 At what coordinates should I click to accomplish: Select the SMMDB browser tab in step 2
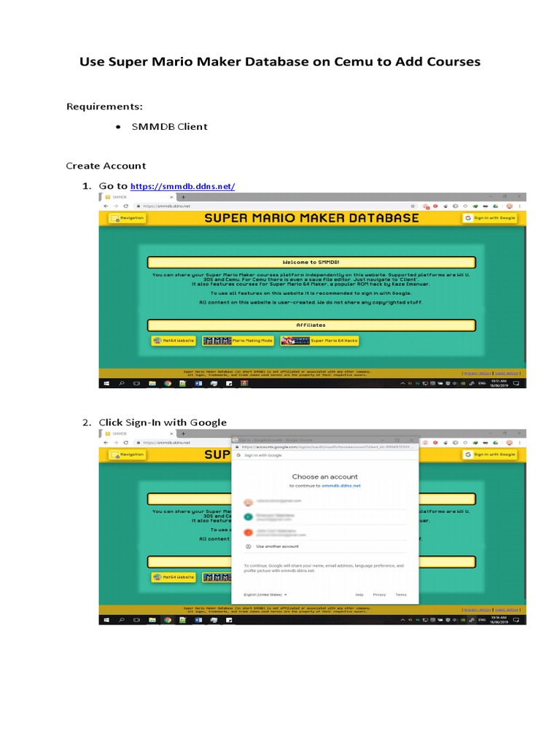(138, 433)
